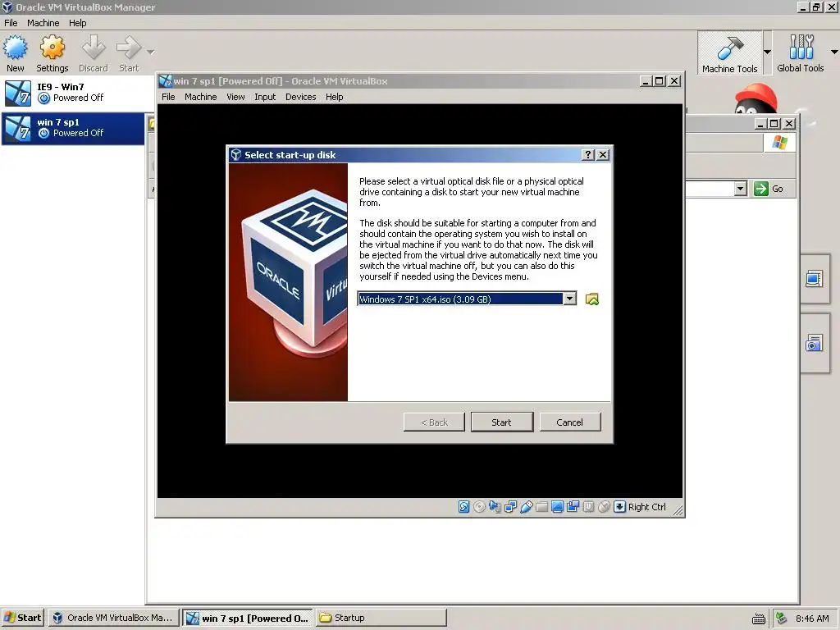
Task: Switch to win 7 sp1 taskbar item
Action: 248,618
